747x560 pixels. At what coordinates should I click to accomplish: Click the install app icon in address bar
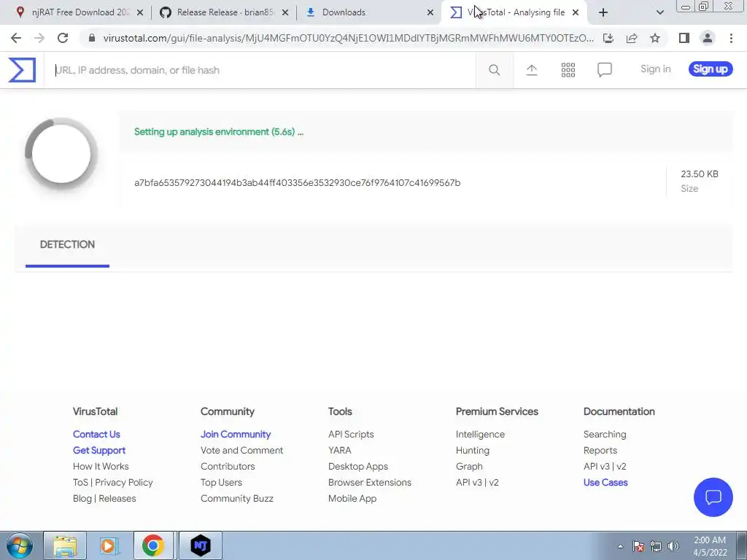pyautogui.click(x=608, y=38)
